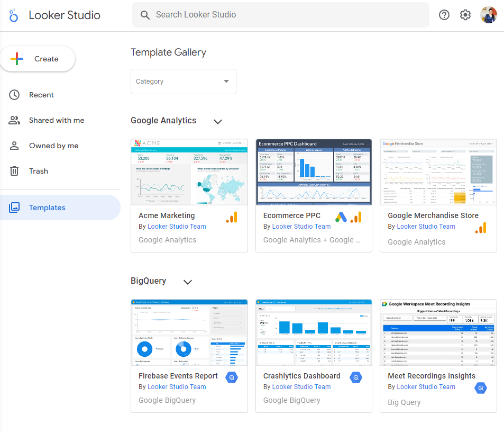Click the Search Looker Studio field

pyautogui.click(x=281, y=15)
